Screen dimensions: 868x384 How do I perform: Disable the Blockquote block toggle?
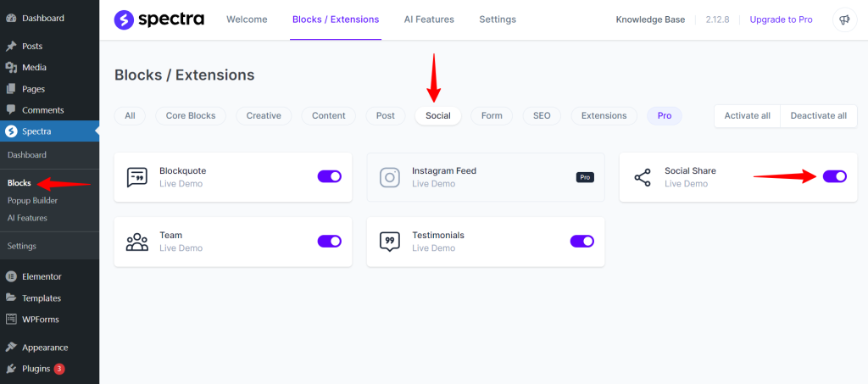(329, 176)
